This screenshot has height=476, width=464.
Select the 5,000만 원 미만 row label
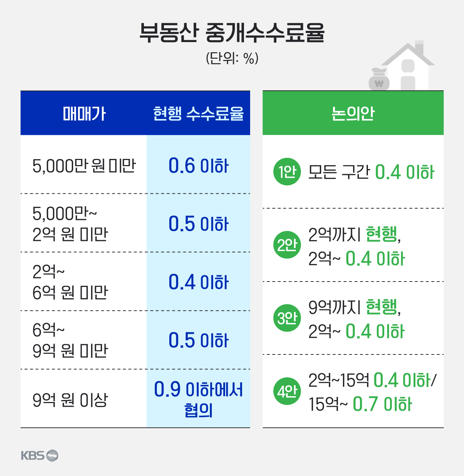[x=84, y=166]
